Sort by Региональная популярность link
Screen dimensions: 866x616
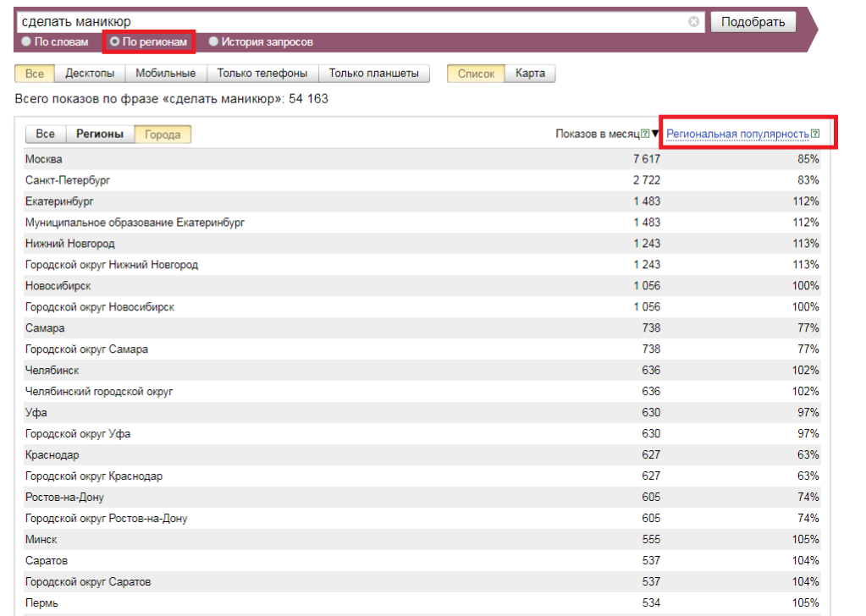(x=737, y=134)
